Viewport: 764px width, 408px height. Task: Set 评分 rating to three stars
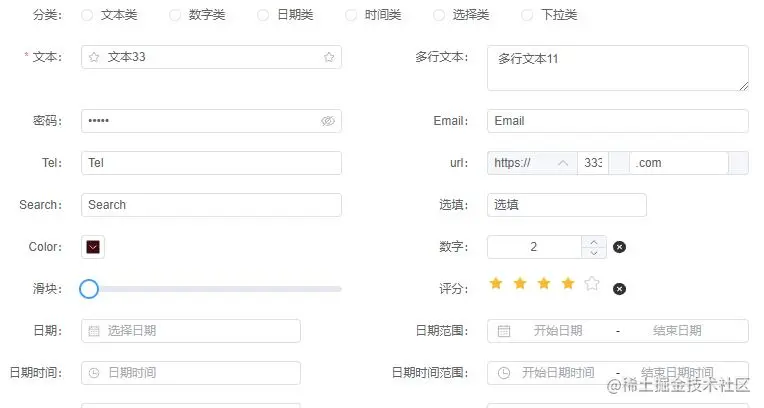point(544,283)
